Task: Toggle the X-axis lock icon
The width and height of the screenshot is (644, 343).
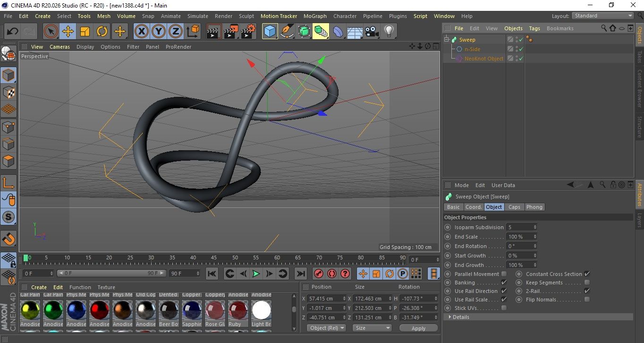Action: pos(141,32)
